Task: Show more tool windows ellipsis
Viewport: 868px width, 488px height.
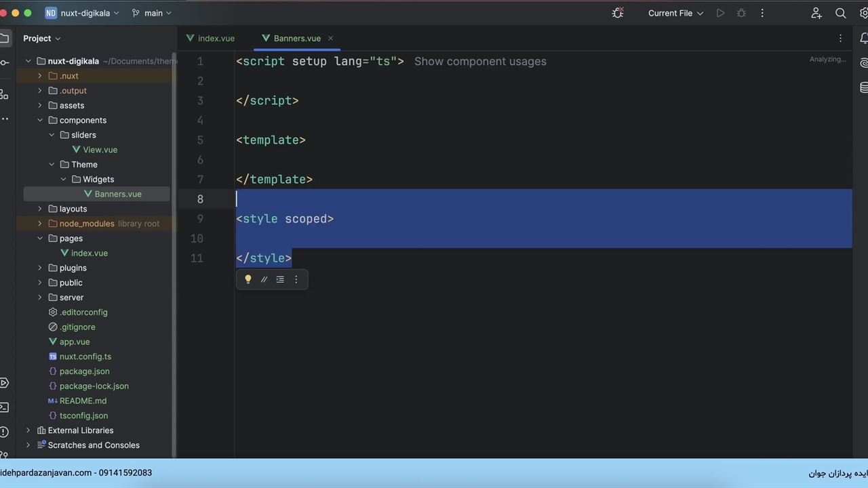Action: pos(5,119)
